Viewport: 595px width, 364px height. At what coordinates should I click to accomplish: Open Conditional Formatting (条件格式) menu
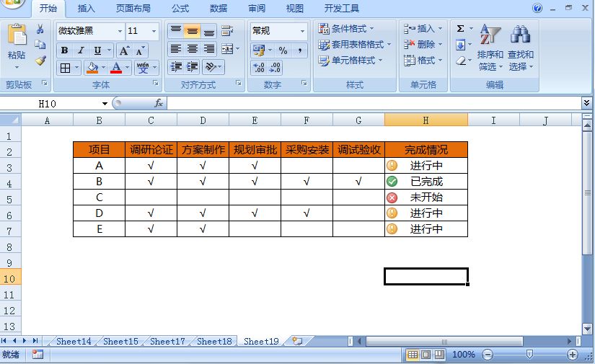[346, 28]
